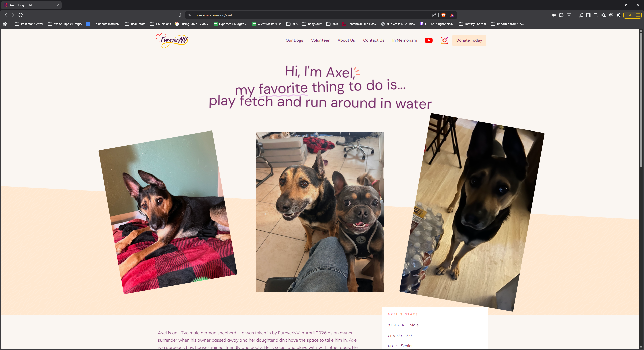Open the Brave VPN shield icon
This screenshot has width=644, height=350.
click(x=611, y=15)
